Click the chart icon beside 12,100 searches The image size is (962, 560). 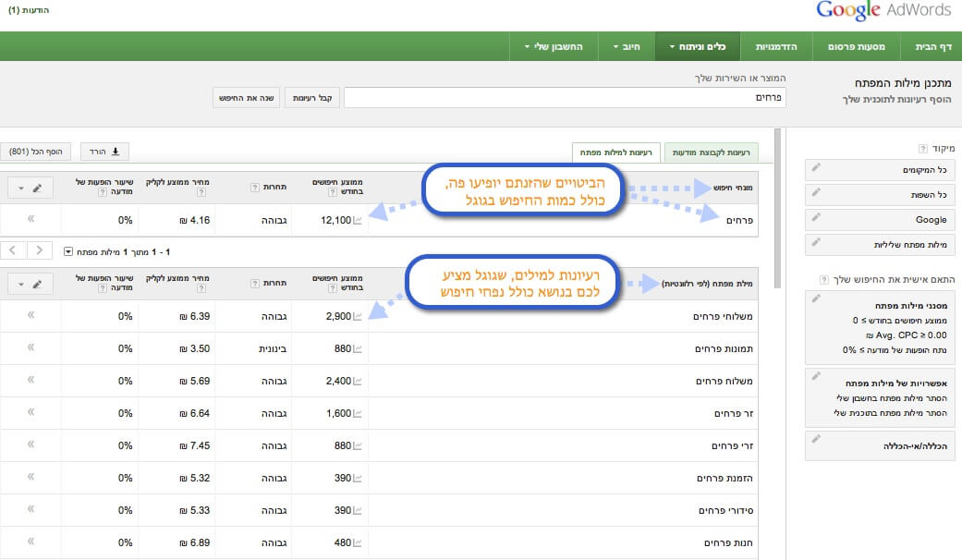click(x=358, y=221)
